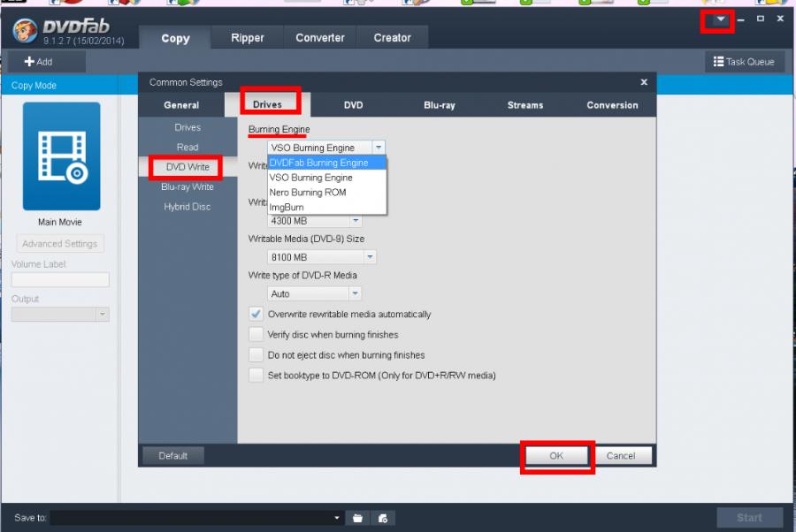This screenshot has height=532, width=796.
Task: Switch to the Ripper module tab
Action: pos(248,37)
